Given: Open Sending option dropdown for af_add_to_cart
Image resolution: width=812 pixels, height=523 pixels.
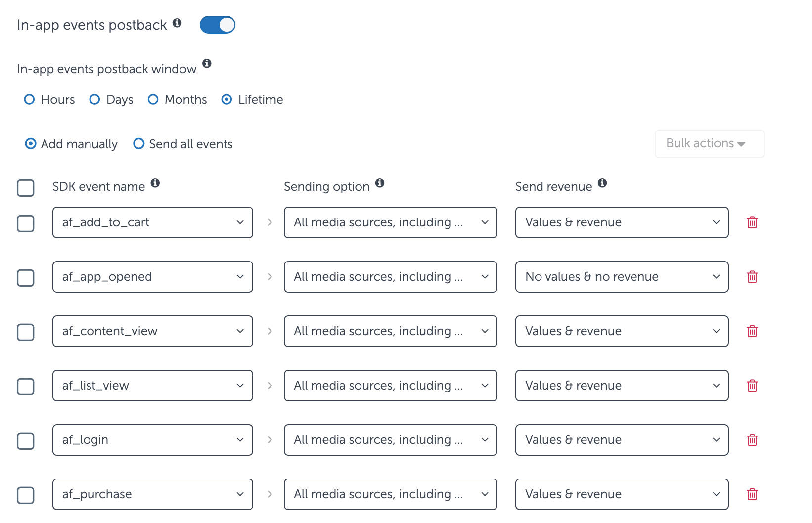Looking at the screenshot, I should 391,222.
